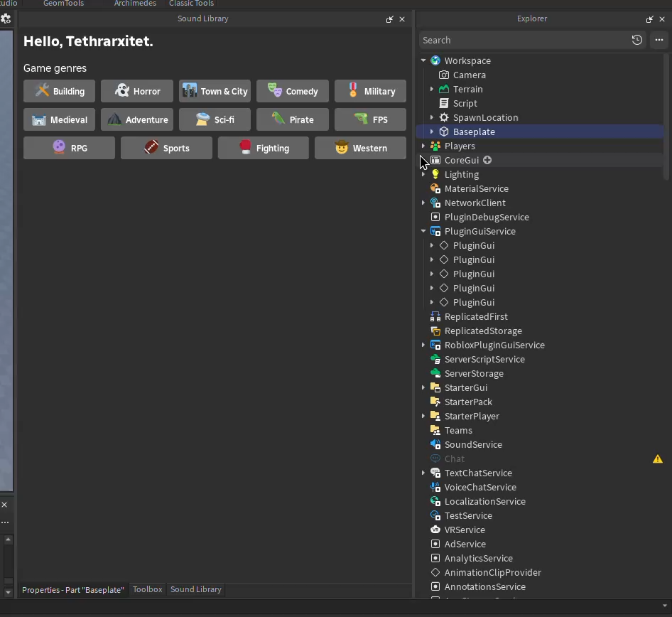This screenshot has width=672, height=617.
Task: Select the Horror game genre
Action: pos(136,90)
